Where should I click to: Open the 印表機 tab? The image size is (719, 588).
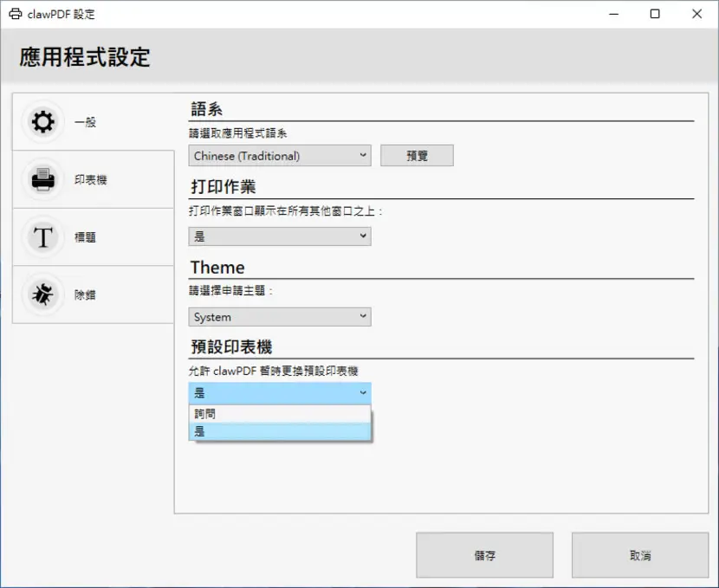[x=93, y=179]
